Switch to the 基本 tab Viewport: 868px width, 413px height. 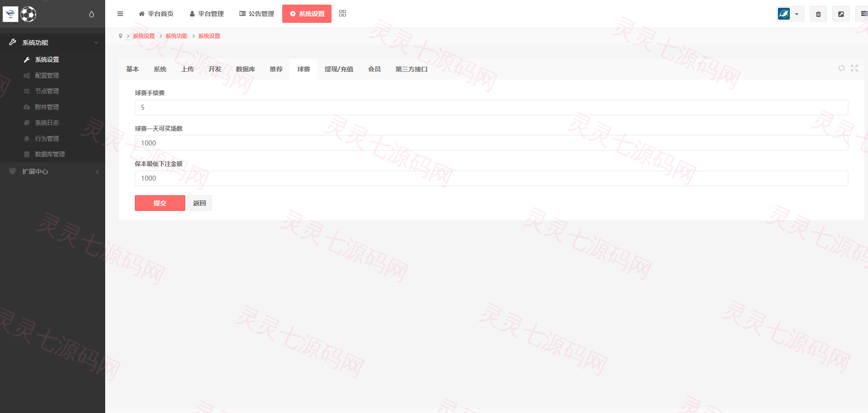point(133,69)
